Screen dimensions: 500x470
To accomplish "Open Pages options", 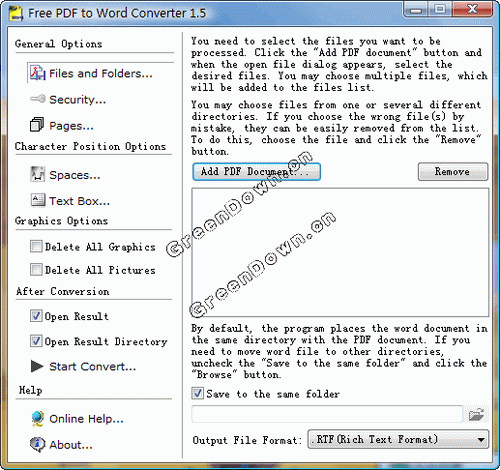I will point(71,126).
